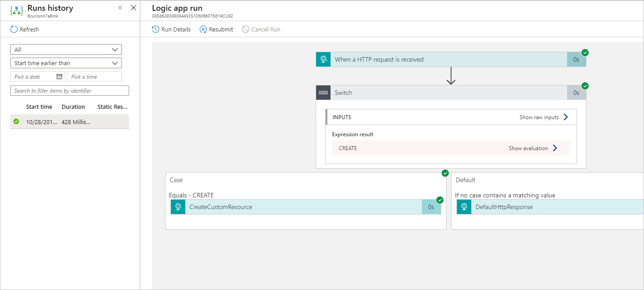Click the Run Details clock icon
Image resolution: width=644 pixels, height=290 pixels.
point(156,29)
